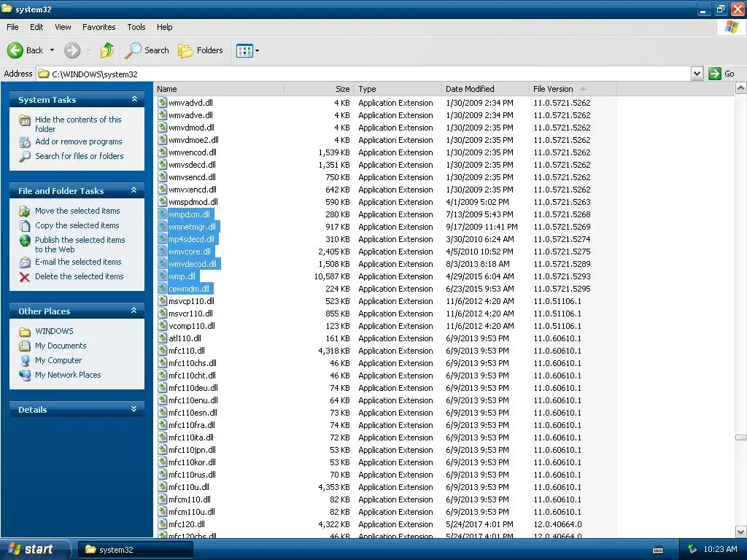Click the 10:23 AM taskbar clock
This screenshot has height=560, width=747.
click(x=720, y=549)
